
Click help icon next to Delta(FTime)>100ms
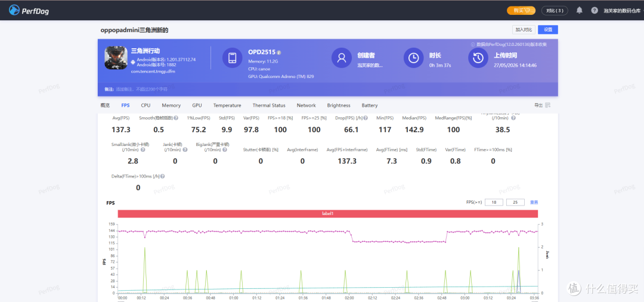[x=163, y=176]
